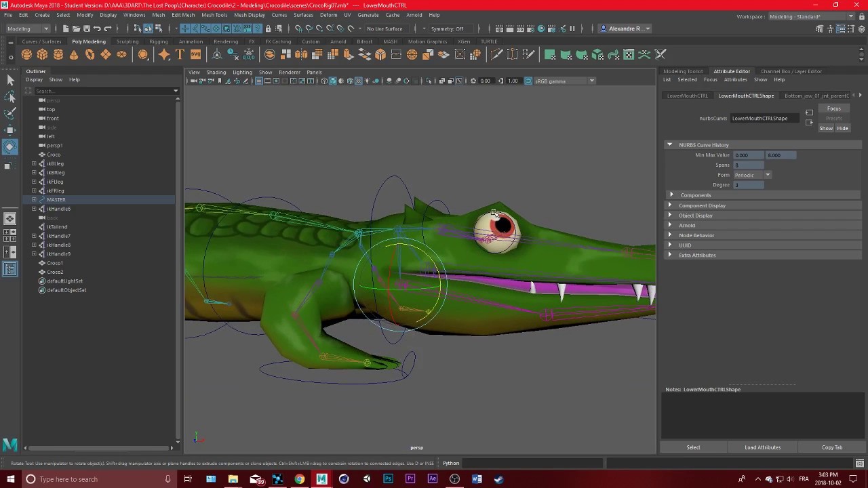Toggle the four-view layout button
Image resolution: width=868 pixels, height=488 pixels.
coord(10,235)
